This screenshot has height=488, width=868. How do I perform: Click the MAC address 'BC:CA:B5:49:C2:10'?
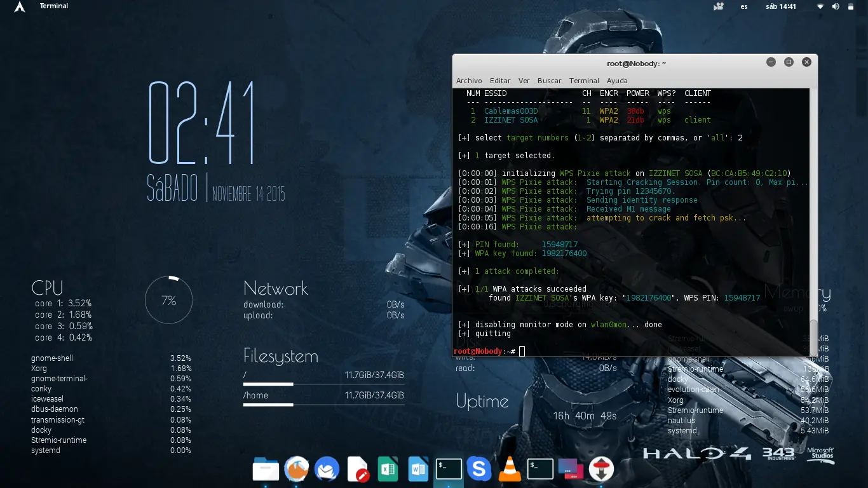coord(749,173)
